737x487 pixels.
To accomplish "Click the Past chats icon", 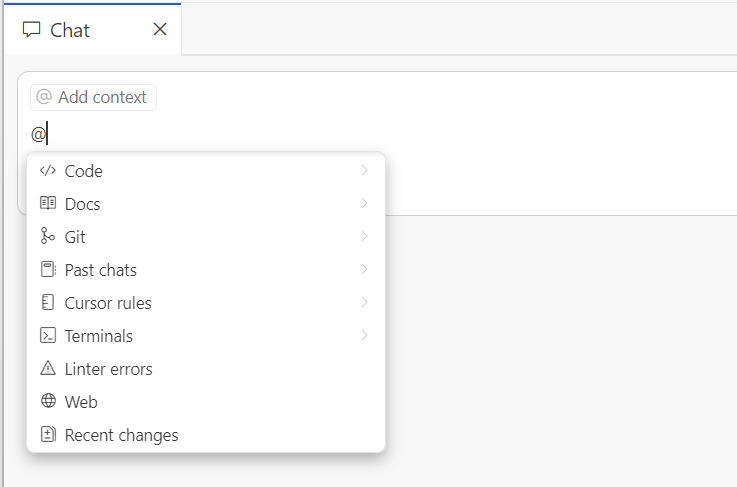I will [x=47, y=270].
